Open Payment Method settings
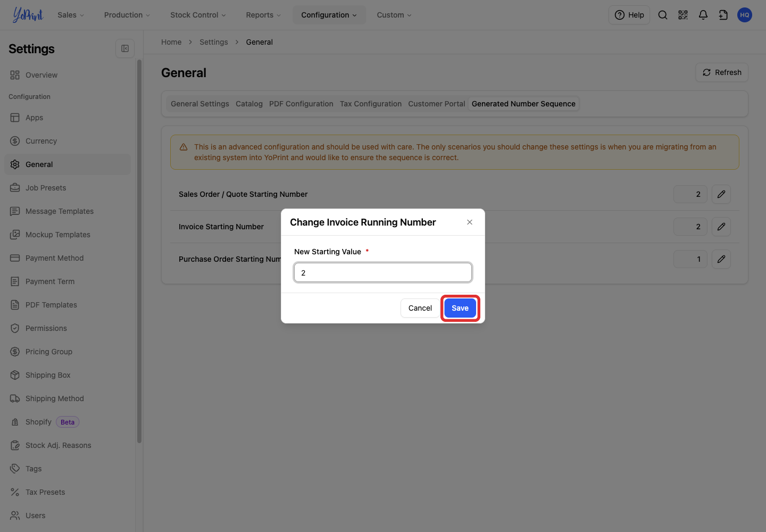 pyautogui.click(x=68, y=258)
